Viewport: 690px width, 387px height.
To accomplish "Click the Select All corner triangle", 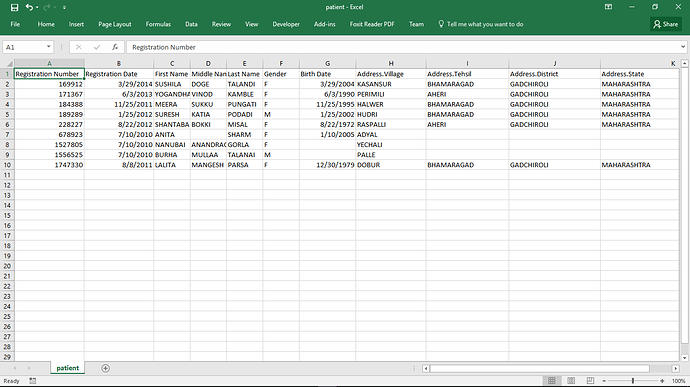I will point(9,63).
